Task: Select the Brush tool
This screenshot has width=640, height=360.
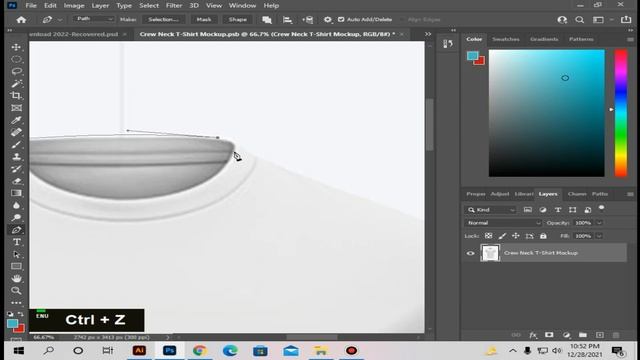Action: tap(16, 144)
